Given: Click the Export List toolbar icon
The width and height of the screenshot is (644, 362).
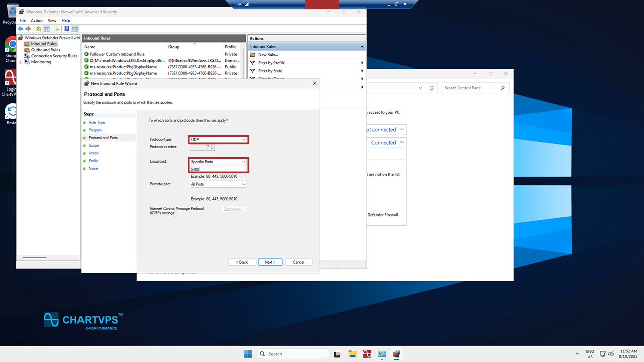Looking at the screenshot, I should 56,29.
